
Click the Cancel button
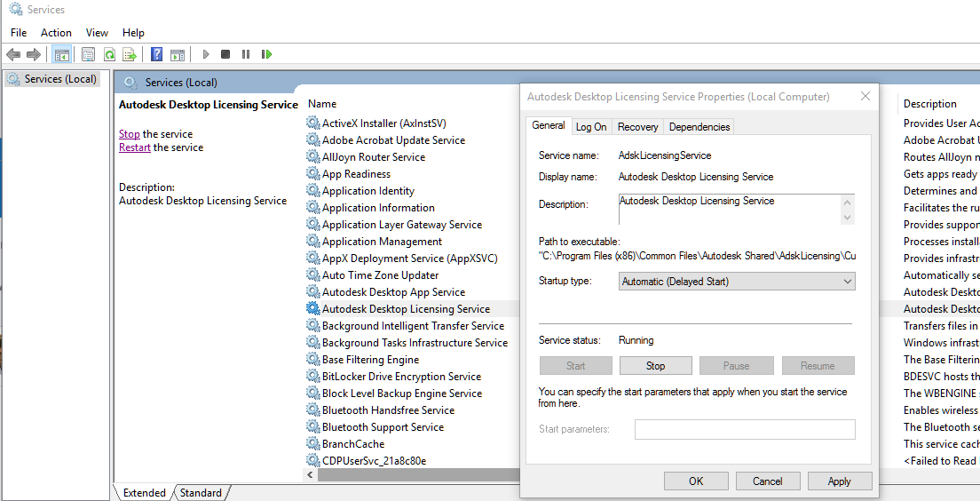click(x=768, y=481)
